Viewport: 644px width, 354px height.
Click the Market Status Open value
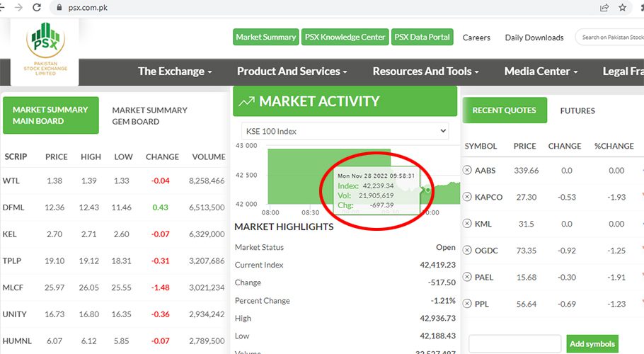pyautogui.click(x=446, y=247)
